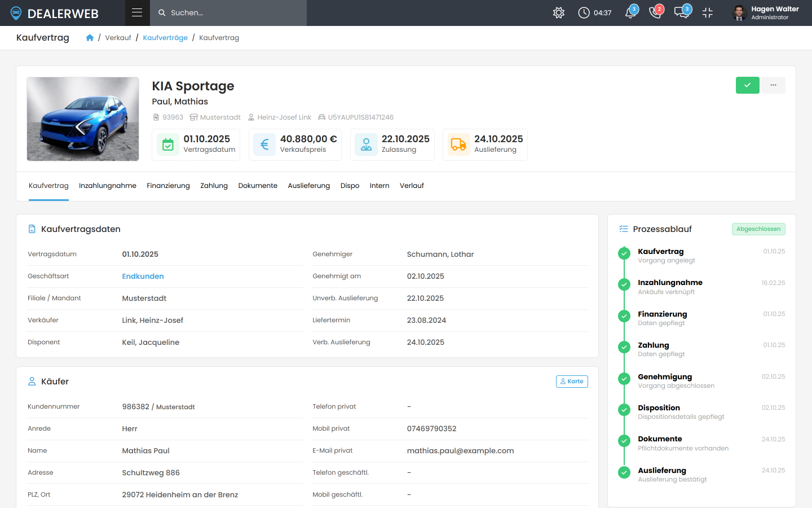Click the DEALERWEB logo
The image size is (812, 508).
54,13
